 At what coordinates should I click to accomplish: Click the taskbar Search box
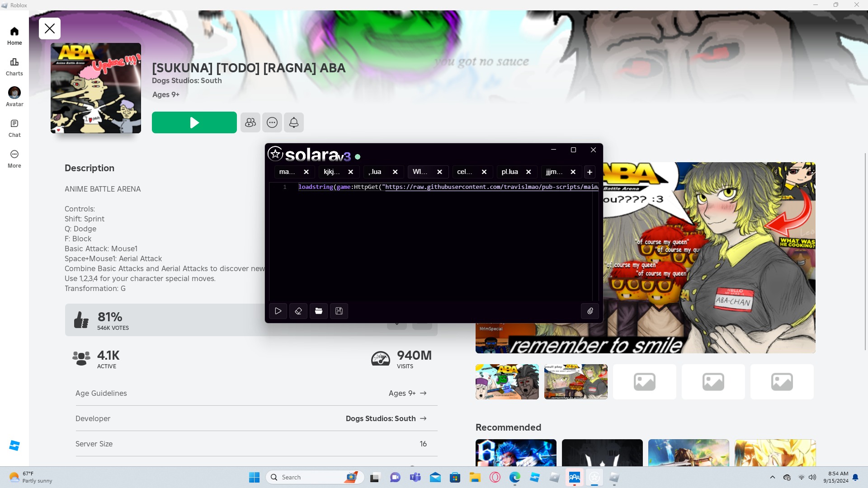[x=315, y=477]
